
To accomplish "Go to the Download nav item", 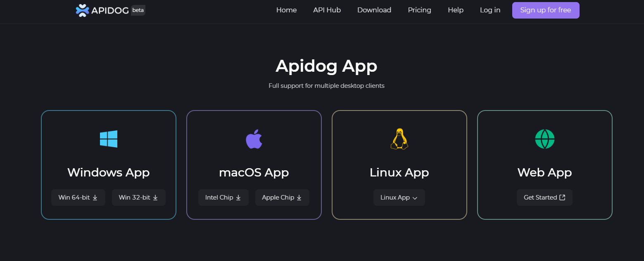I will tap(374, 10).
